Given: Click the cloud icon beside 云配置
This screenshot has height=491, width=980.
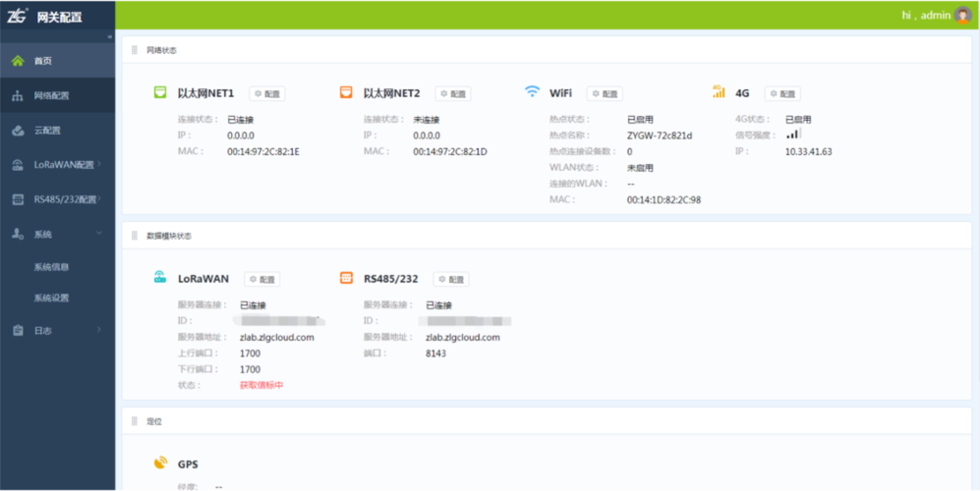Looking at the screenshot, I should tap(18, 131).
